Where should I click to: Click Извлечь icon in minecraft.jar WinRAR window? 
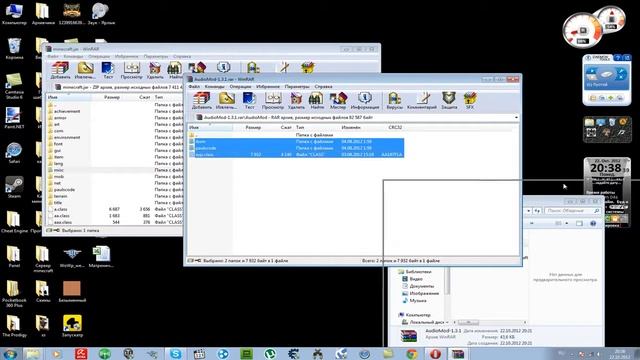pyautogui.click(x=85, y=70)
